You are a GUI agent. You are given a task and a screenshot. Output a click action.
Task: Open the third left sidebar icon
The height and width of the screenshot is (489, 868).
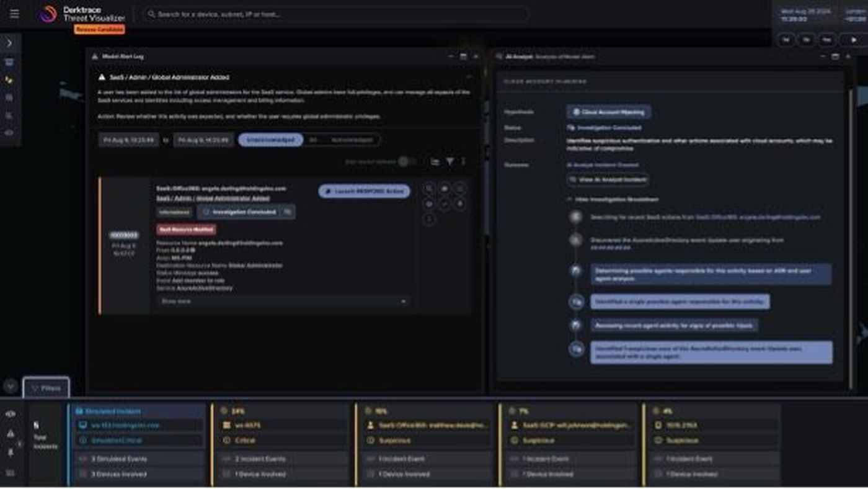click(x=9, y=97)
